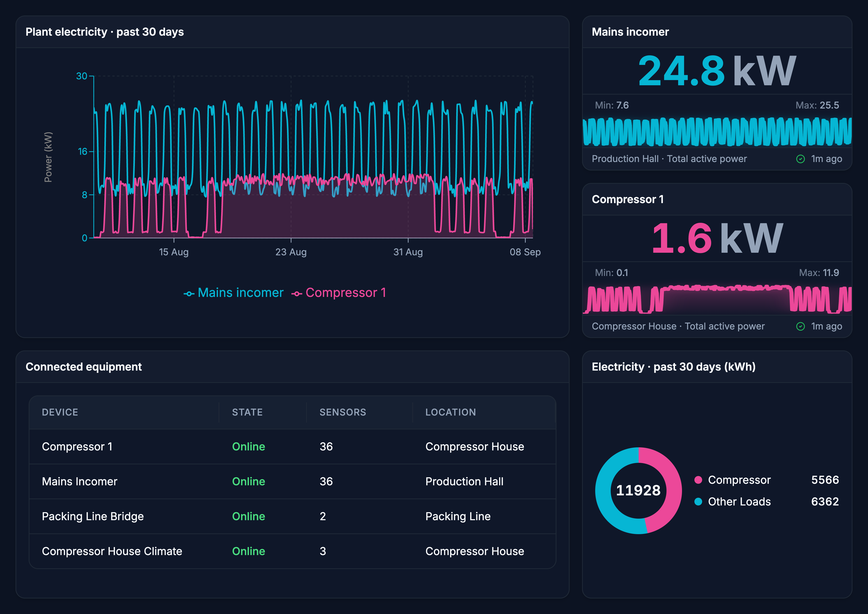Image resolution: width=868 pixels, height=614 pixels.
Task: Click sensor count 2 for Packing Line Bridge
Action: click(322, 516)
